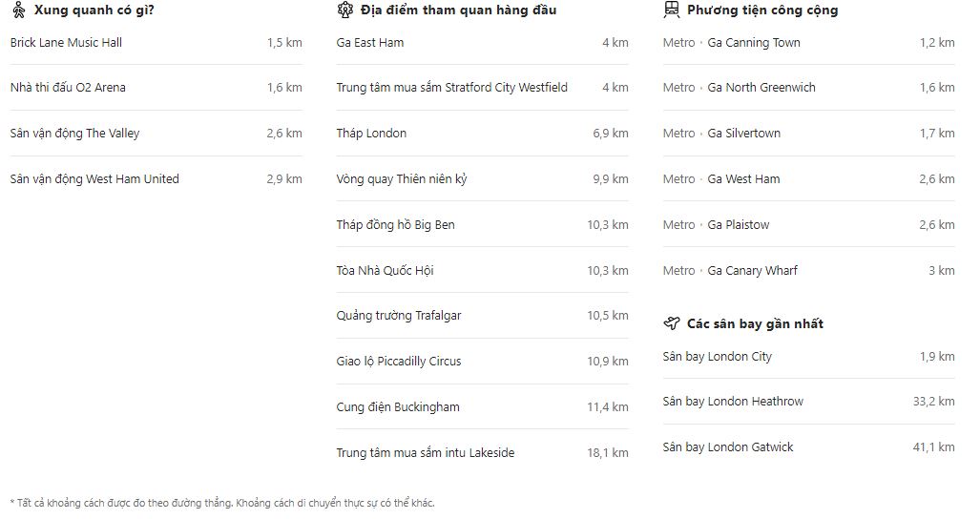This screenshot has width=980, height=519.
Task: Click Cung điện Buckingham entry
Action: (x=483, y=406)
